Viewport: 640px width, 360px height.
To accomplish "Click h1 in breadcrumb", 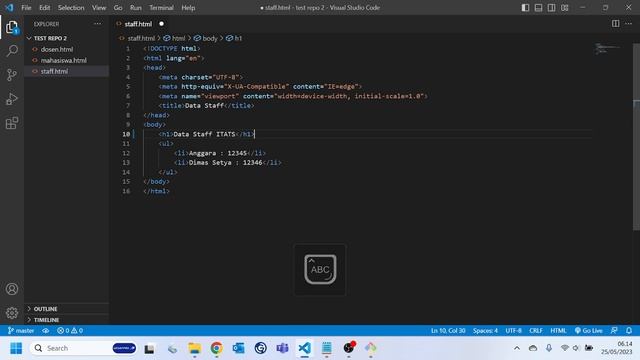I will click(x=238, y=38).
